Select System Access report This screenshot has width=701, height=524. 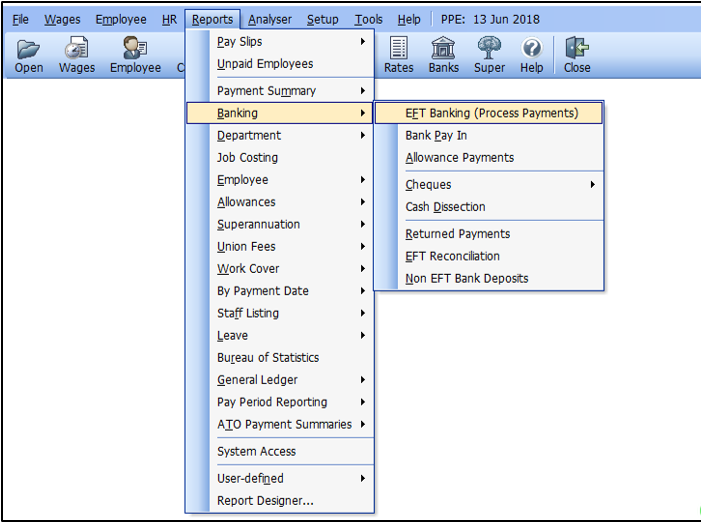(280, 452)
